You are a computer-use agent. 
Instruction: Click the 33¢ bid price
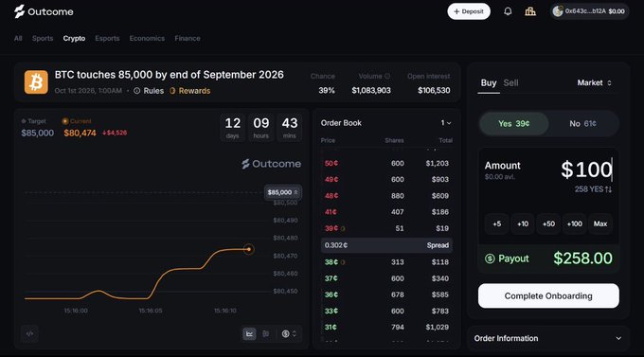tap(331, 311)
